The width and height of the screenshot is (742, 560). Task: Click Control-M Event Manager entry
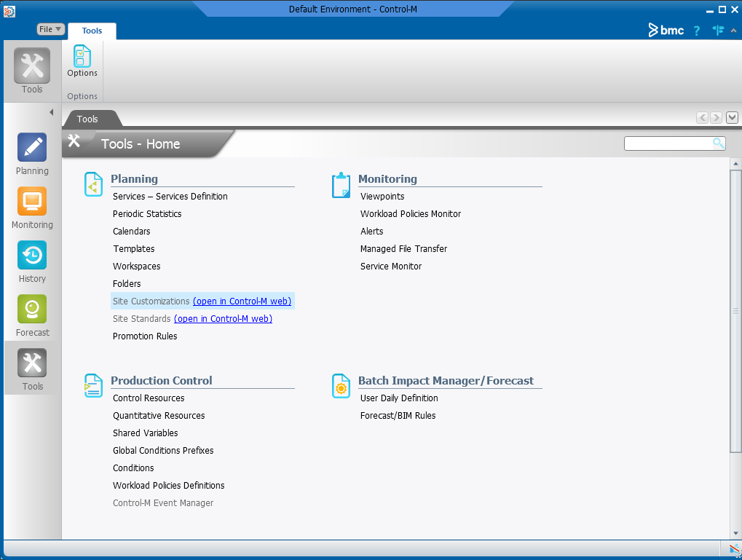163,503
